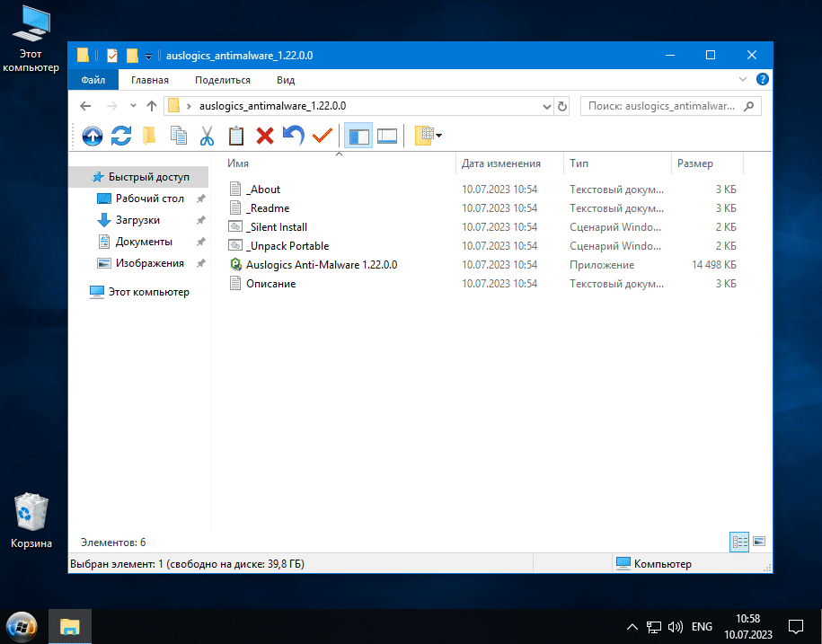Open Этот компьютер desktop icon
The width and height of the screenshot is (822, 644).
click(31, 39)
